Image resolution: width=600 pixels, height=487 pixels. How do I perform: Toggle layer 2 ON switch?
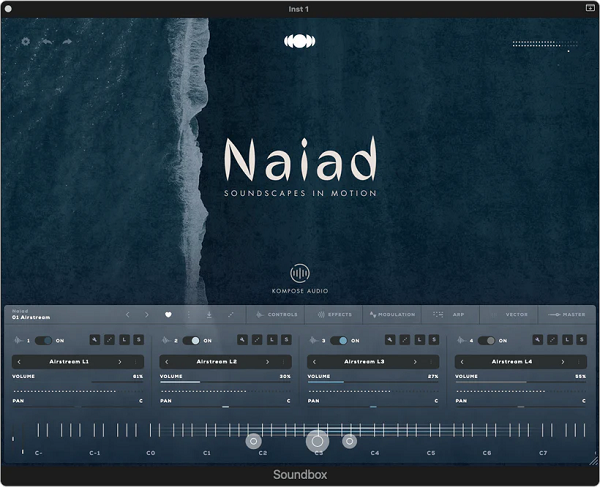coord(191,340)
